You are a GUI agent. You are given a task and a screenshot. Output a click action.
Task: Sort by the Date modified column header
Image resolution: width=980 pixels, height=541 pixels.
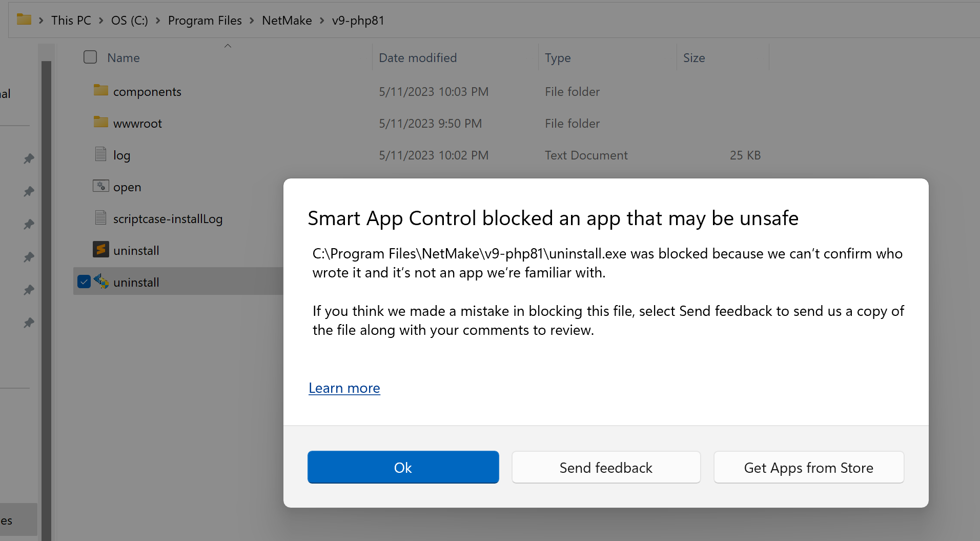[418, 58]
